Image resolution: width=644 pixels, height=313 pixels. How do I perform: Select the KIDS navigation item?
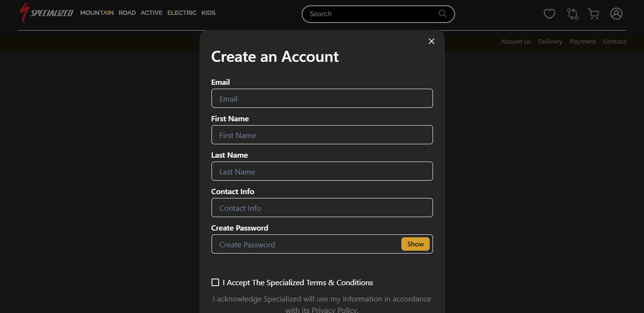pyautogui.click(x=208, y=13)
